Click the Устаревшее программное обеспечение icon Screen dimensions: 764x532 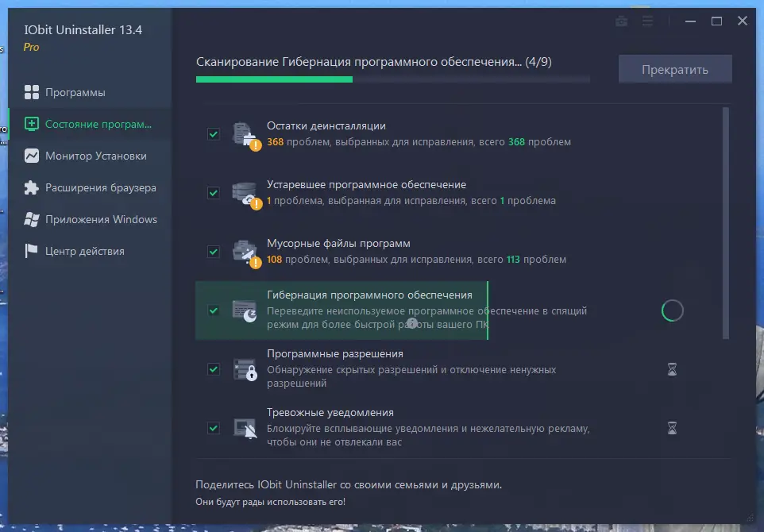(246, 193)
